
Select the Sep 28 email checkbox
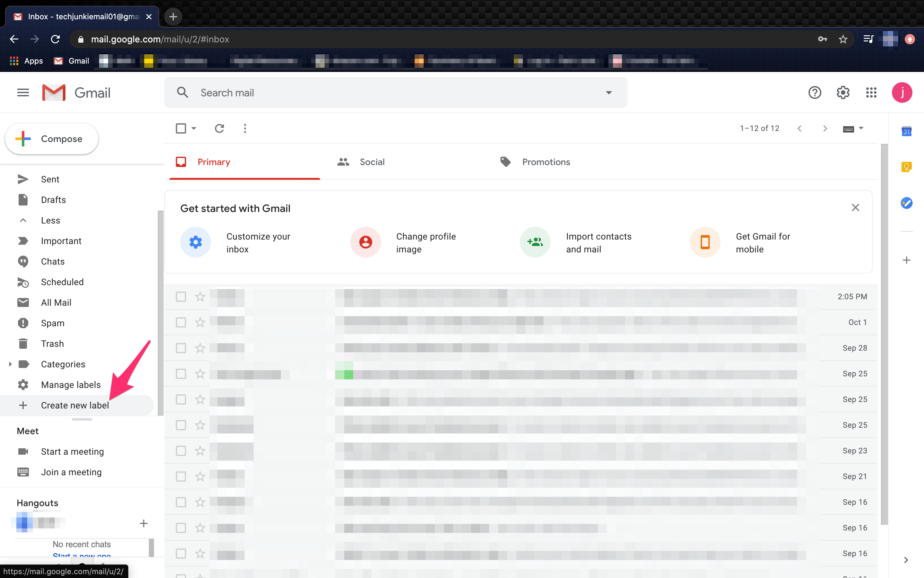181,348
